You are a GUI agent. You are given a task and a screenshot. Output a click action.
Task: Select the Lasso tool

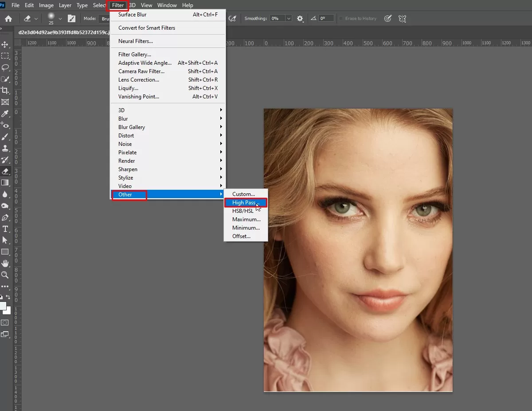click(5, 68)
